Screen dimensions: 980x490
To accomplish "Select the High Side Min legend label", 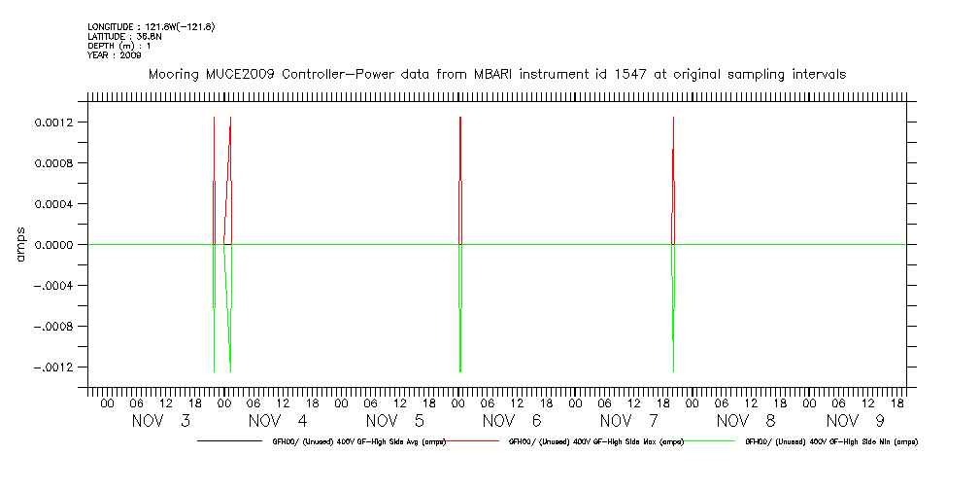I will (x=831, y=441).
